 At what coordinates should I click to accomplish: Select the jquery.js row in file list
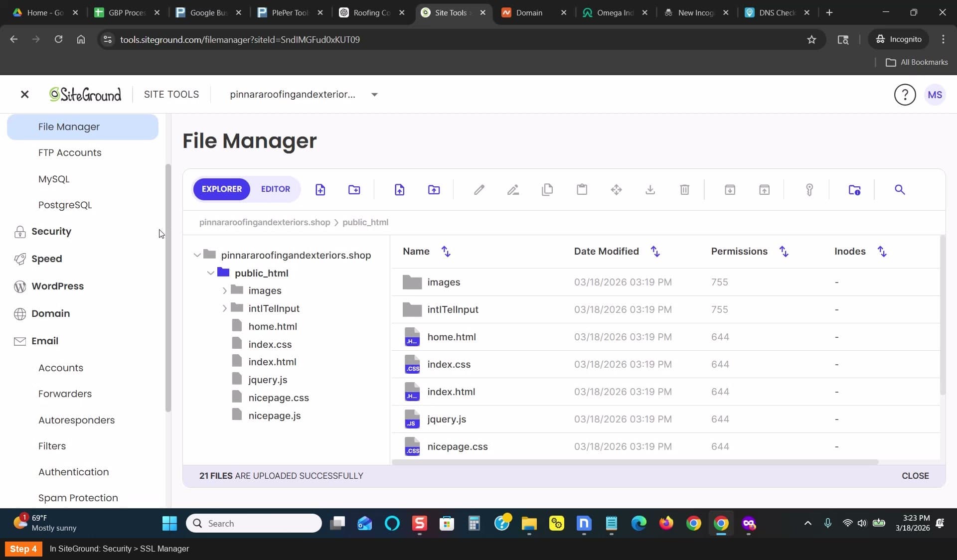click(665, 419)
